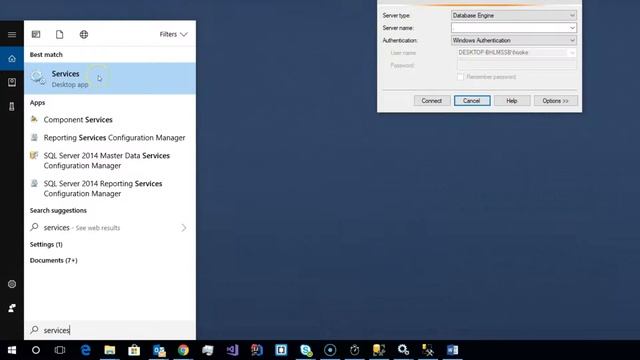Click the Help button in connect dialog

click(512, 101)
